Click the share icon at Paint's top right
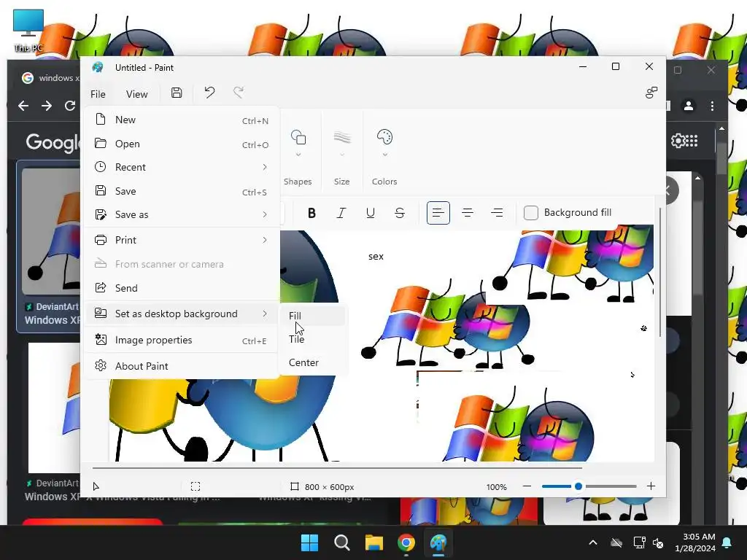The width and height of the screenshot is (747, 560). [x=651, y=93]
